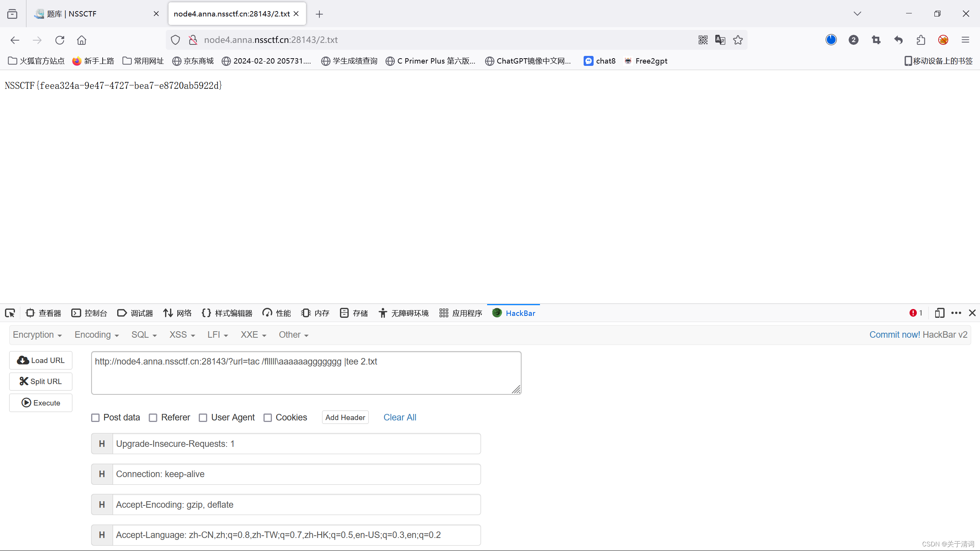Image resolution: width=980 pixels, height=551 pixels.
Task: Click the home page icon
Action: click(82, 40)
